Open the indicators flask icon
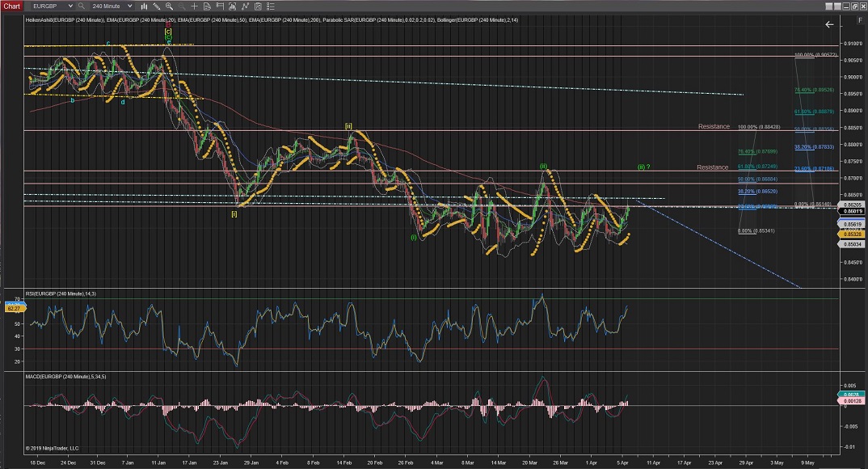This screenshot has width=868, height=469. click(x=233, y=6)
